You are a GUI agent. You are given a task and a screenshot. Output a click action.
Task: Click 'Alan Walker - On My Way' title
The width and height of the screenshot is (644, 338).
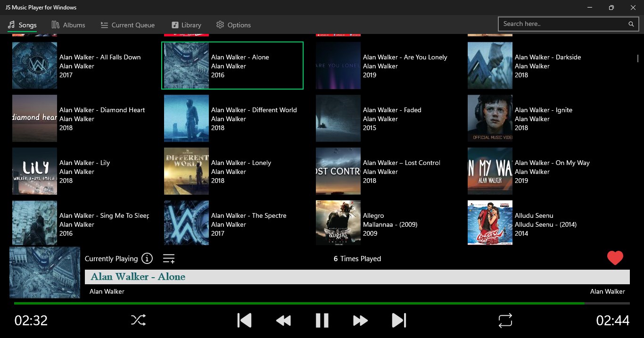coord(552,163)
